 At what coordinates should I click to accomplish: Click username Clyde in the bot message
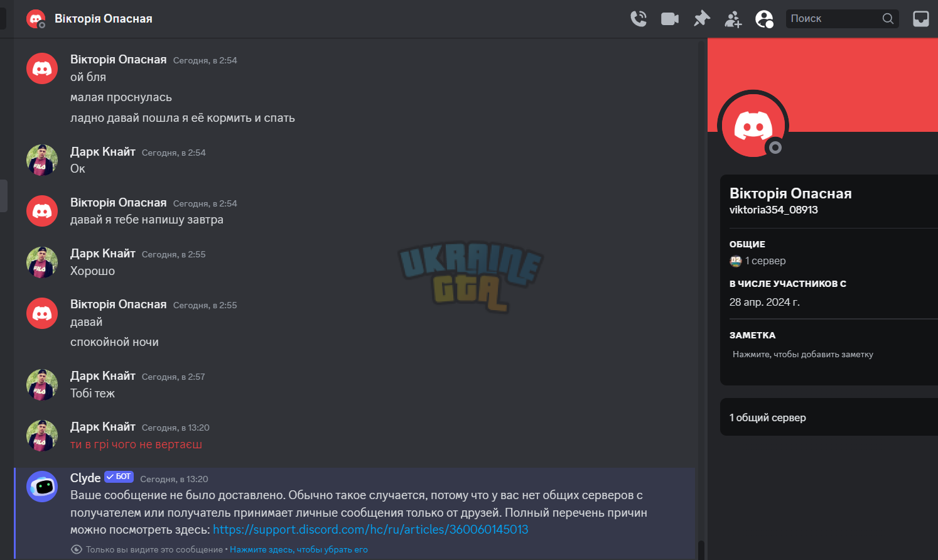click(85, 478)
